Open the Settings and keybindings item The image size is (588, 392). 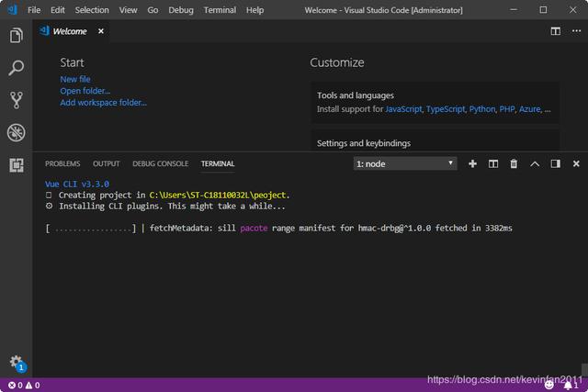pos(435,140)
